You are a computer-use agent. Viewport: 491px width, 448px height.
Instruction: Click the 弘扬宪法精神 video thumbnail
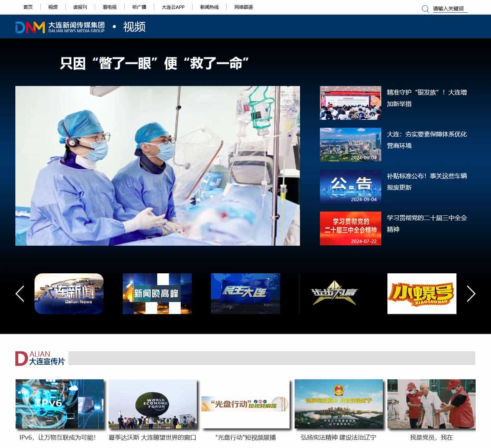click(338, 404)
